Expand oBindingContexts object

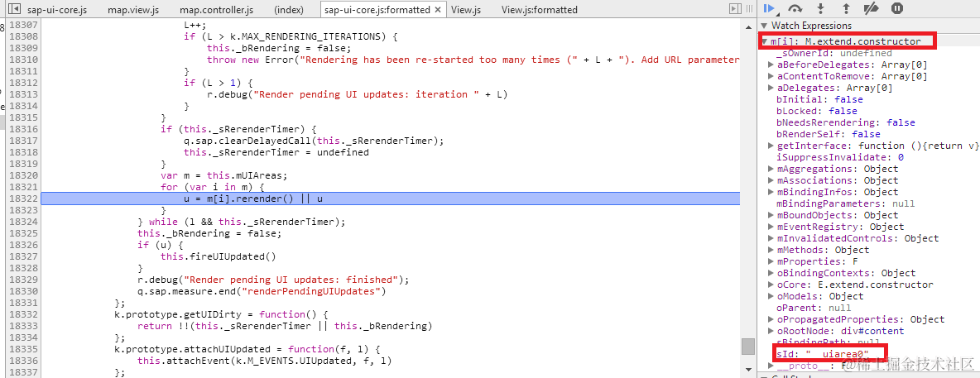tap(771, 273)
